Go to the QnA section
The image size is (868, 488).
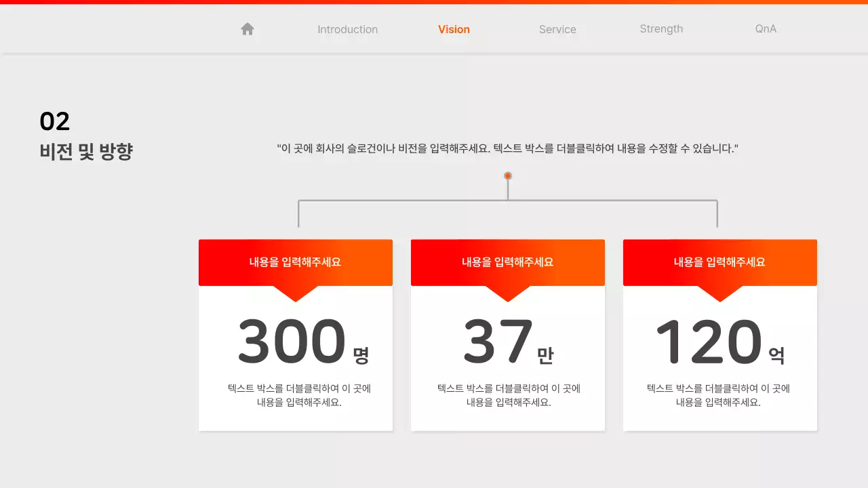point(765,29)
